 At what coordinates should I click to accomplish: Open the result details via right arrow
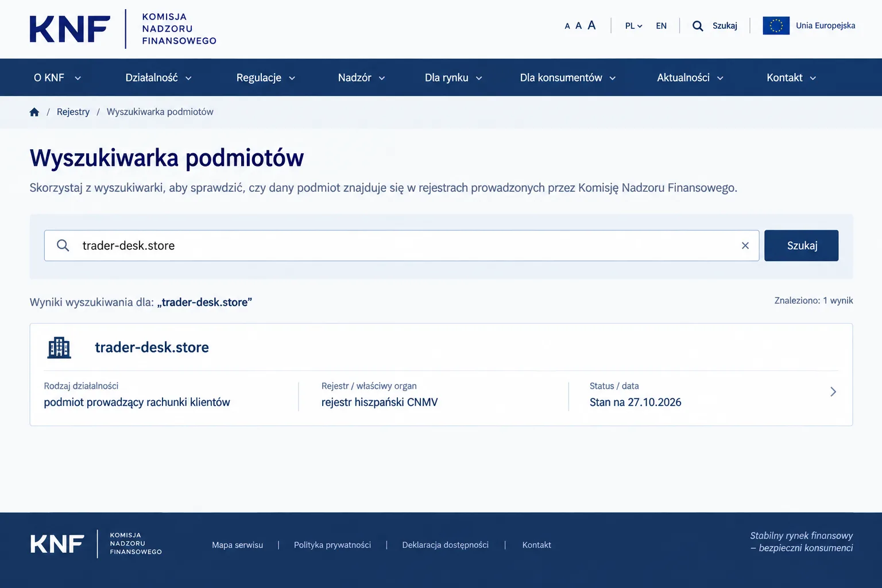[x=833, y=392]
